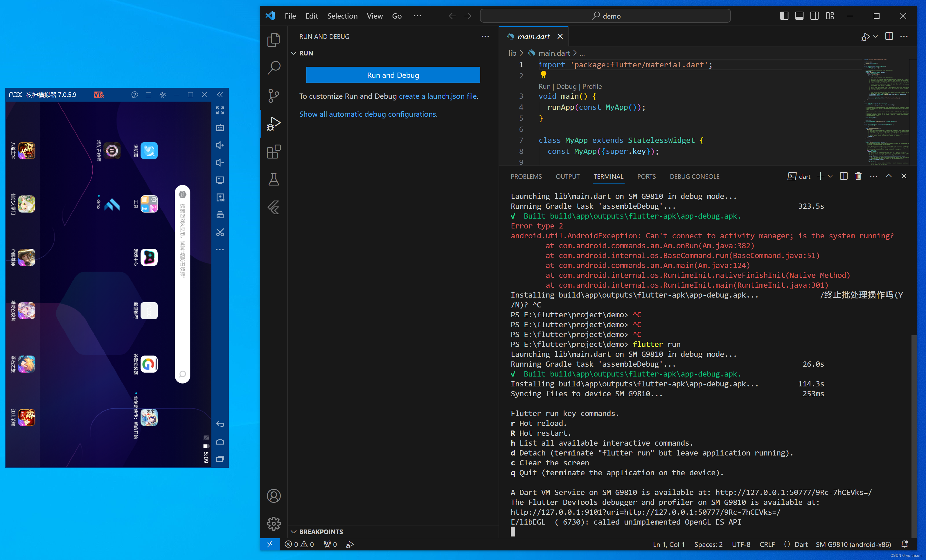Switch to the OUTPUT panel tab
The height and width of the screenshot is (560, 926).
tap(567, 176)
